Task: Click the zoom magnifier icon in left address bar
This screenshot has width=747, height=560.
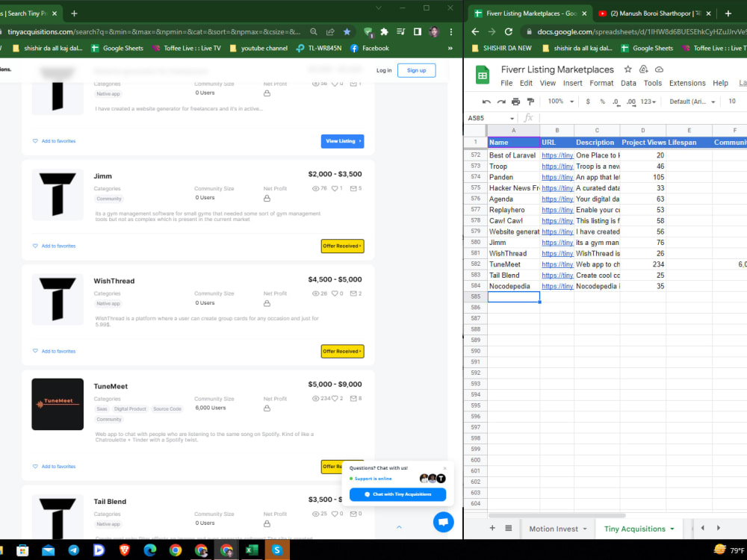Action: pyautogui.click(x=314, y=32)
